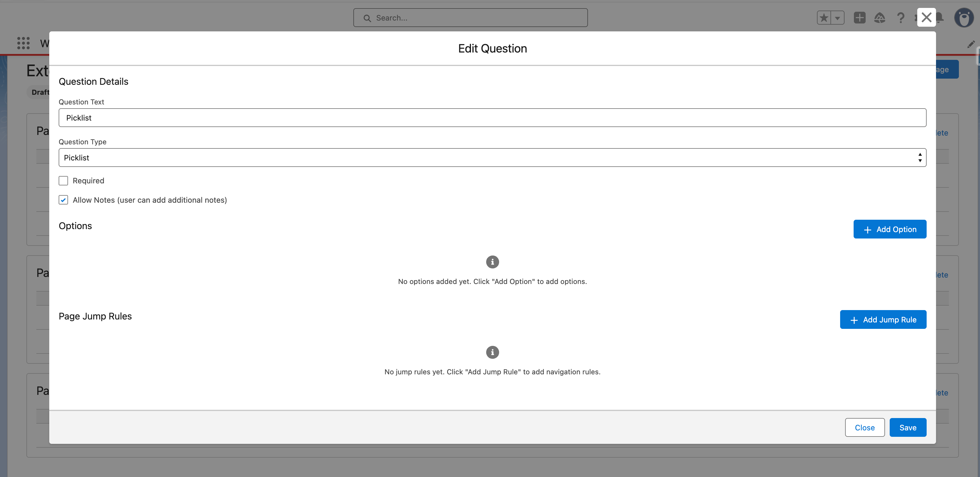The width and height of the screenshot is (980, 477).
Task: Click the Question Text input field
Action: pos(492,118)
